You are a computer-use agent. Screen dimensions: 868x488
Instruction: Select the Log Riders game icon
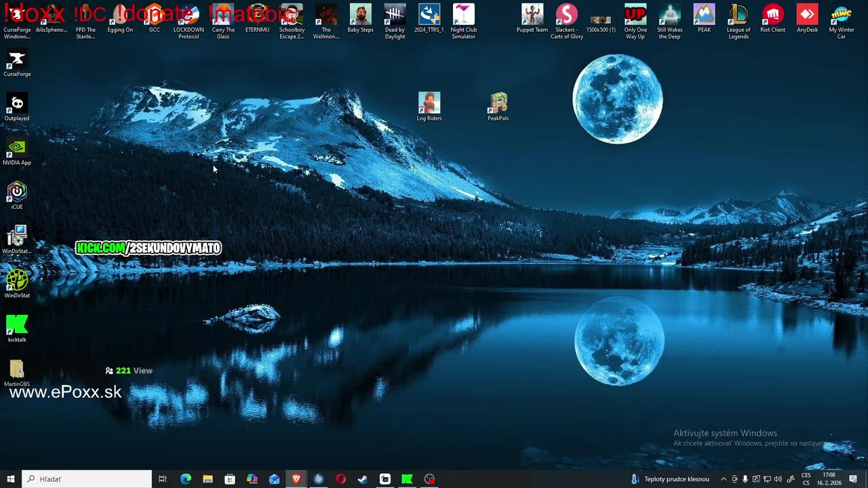(x=429, y=107)
